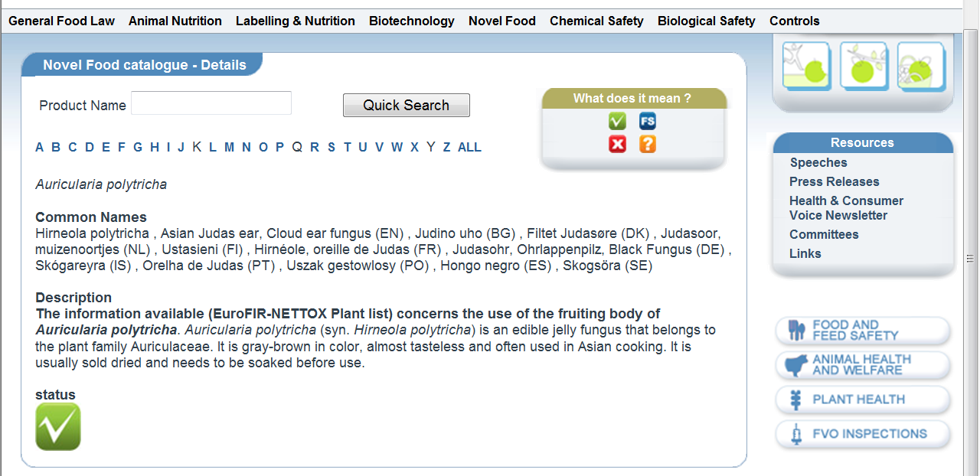Click the green checkmark legend icon

coord(617,121)
